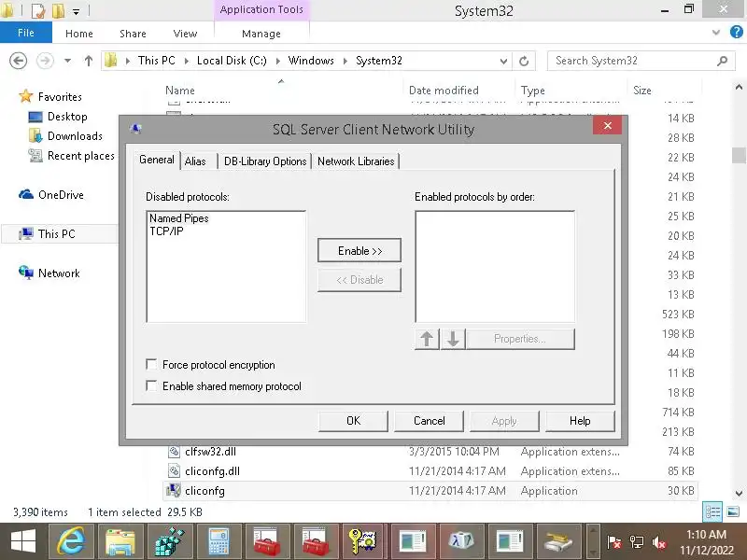747x560 pixels.
Task: Go back with Explorer's Back arrow
Action: click(18, 61)
